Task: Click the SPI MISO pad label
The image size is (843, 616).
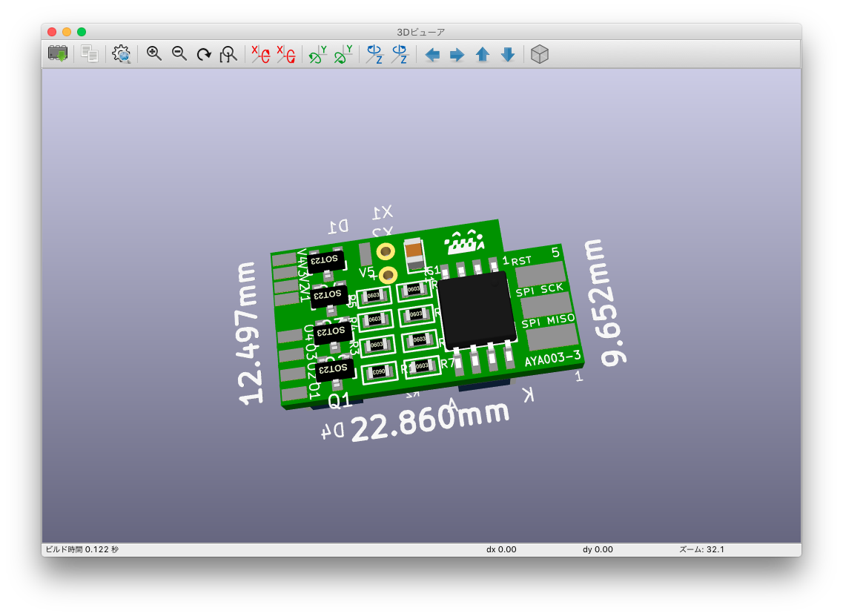Action: [548, 321]
